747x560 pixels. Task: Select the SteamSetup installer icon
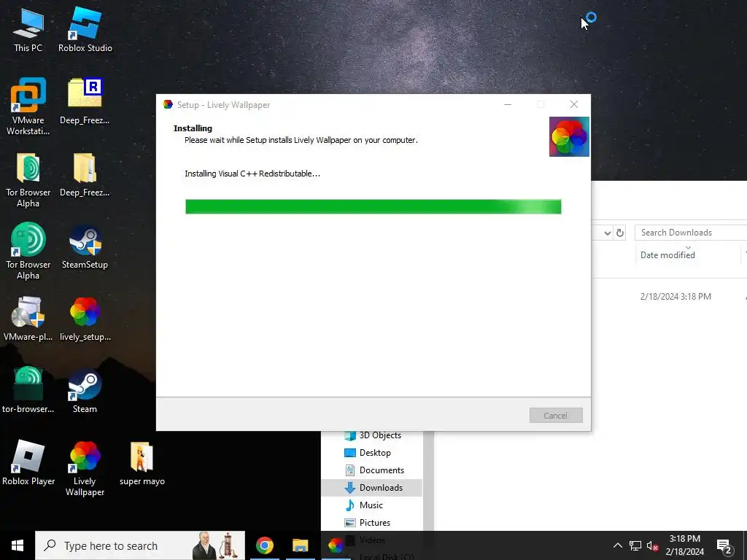click(x=85, y=248)
